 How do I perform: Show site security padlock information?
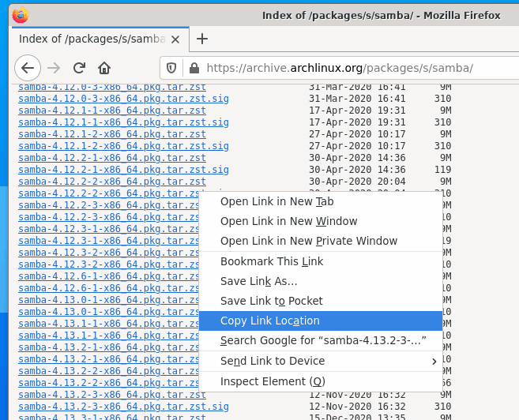pyautogui.click(x=194, y=68)
